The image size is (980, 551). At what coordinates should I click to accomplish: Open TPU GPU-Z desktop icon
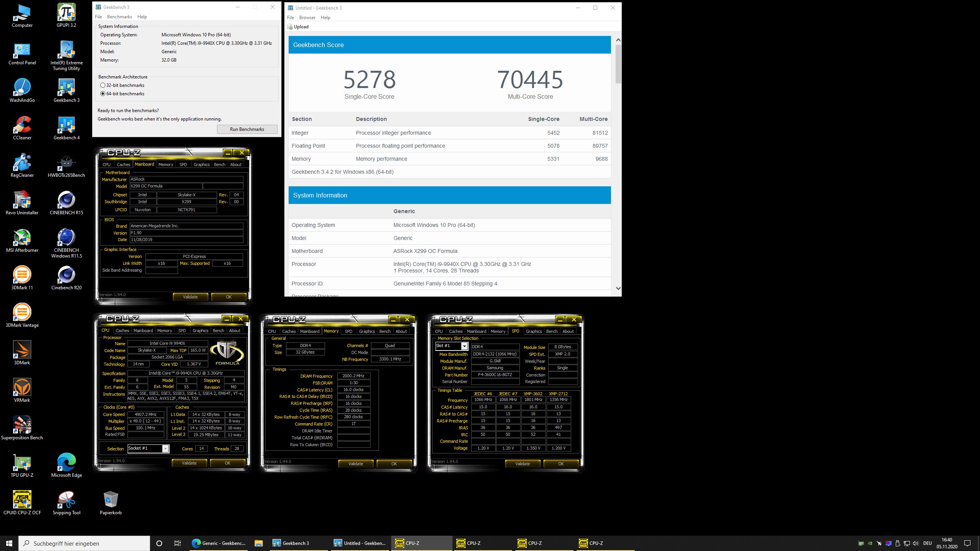pyautogui.click(x=22, y=466)
